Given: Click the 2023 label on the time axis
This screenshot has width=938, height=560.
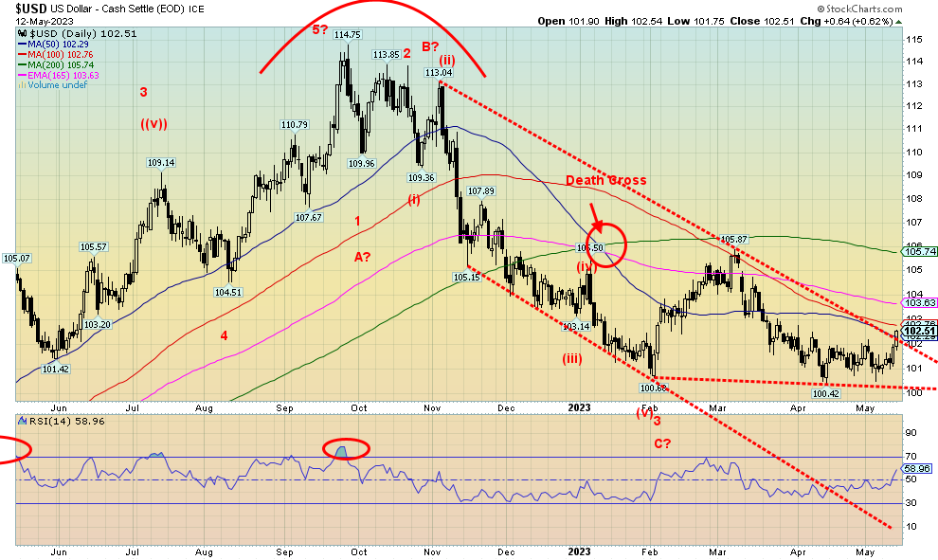Looking at the screenshot, I should [580, 406].
